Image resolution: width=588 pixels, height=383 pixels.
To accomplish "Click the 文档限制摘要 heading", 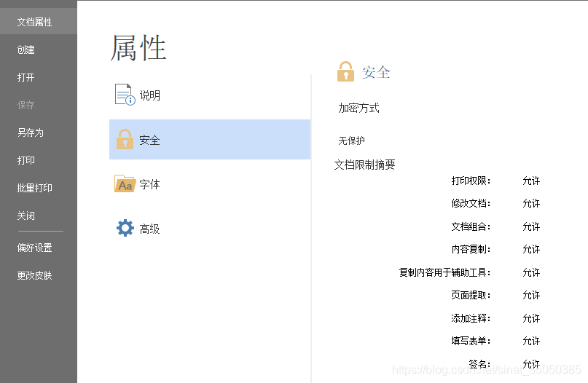I will point(364,165).
